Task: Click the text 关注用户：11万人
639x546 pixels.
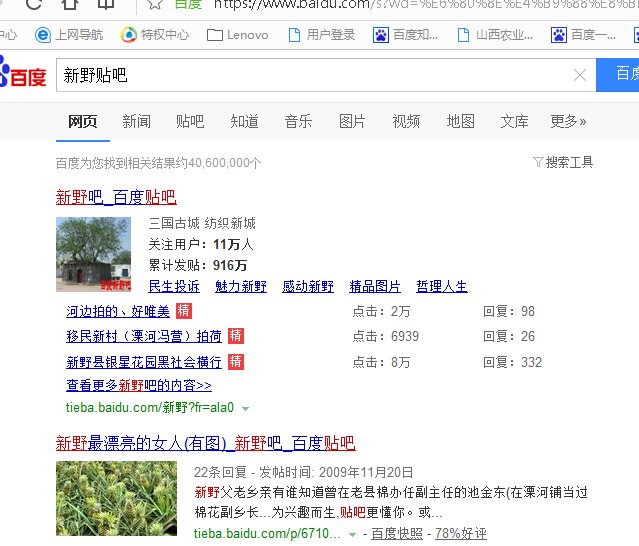Action: point(201,244)
